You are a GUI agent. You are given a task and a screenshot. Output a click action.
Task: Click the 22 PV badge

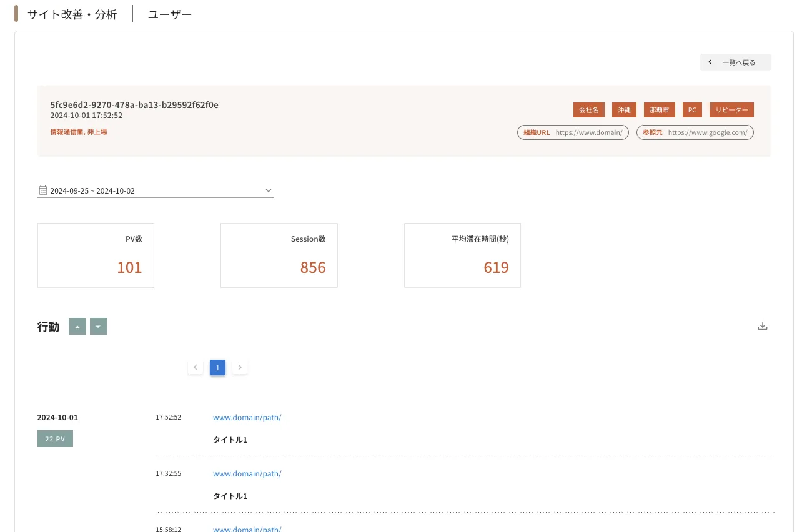55,439
